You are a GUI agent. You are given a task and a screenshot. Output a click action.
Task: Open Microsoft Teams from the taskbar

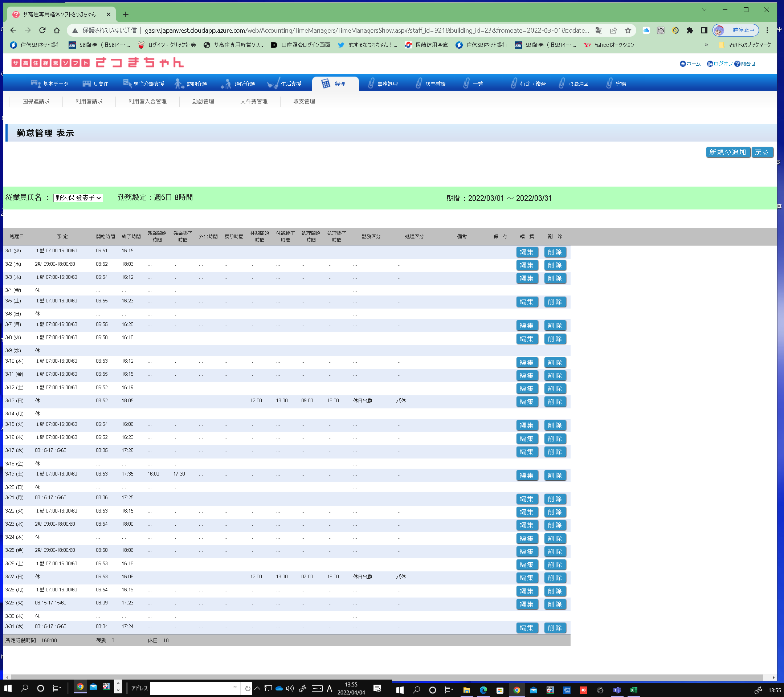(617, 690)
